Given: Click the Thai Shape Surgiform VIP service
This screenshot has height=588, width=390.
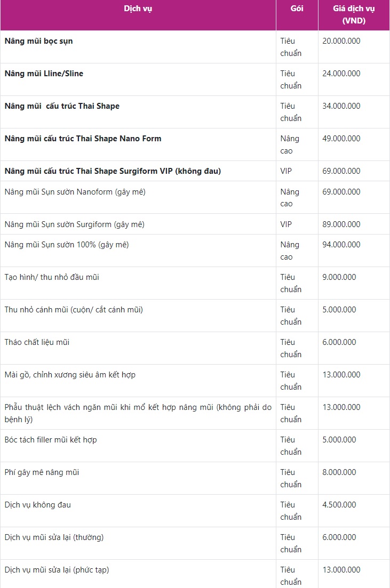Looking at the screenshot, I should tap(113, 171).
